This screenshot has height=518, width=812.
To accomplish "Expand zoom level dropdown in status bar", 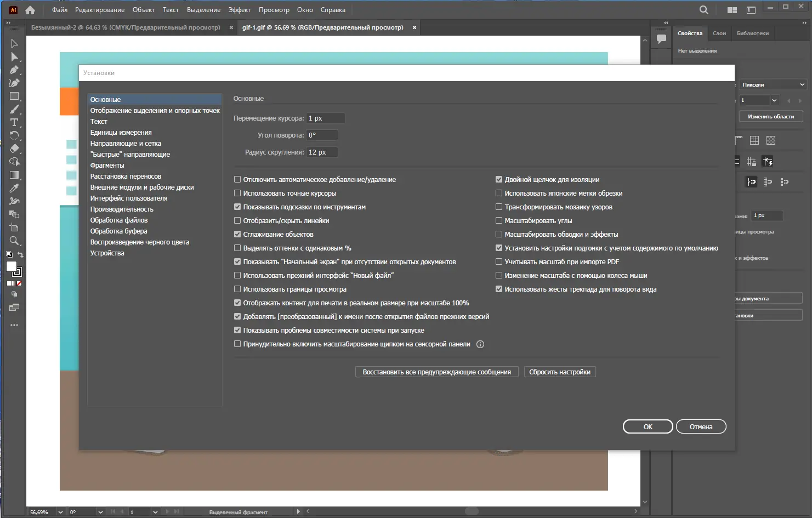I will [x=60, y=512].
